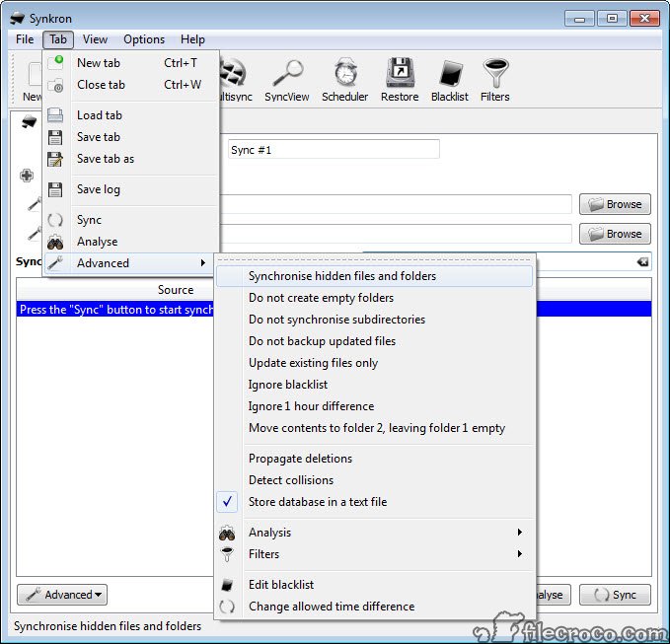
Task: Click the New tab menu icon
Action: pos(55,63)
